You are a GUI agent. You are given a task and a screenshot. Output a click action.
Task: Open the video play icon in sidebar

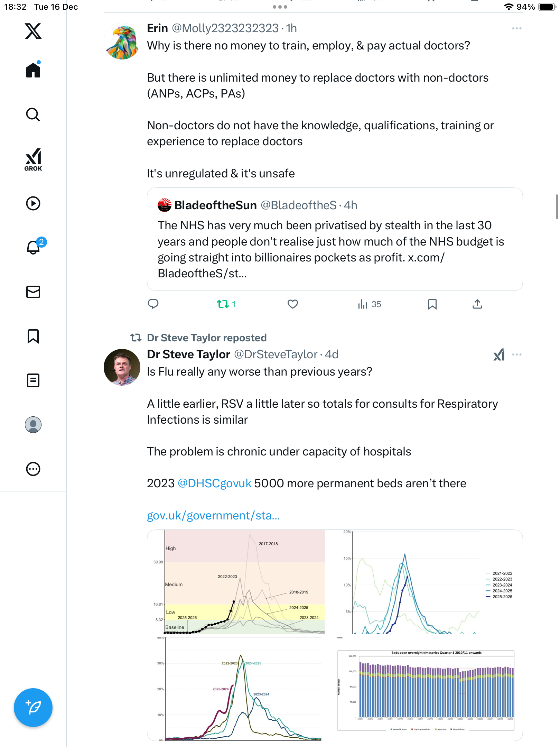click(x=33, y=203)
